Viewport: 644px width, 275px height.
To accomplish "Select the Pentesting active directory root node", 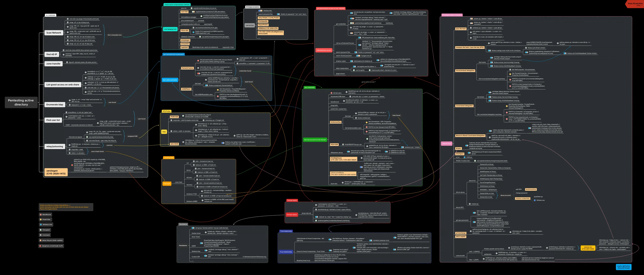I will 21,102.
